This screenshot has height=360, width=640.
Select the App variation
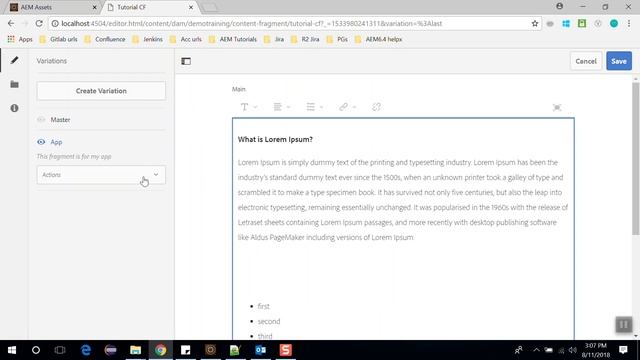(56, 142)
